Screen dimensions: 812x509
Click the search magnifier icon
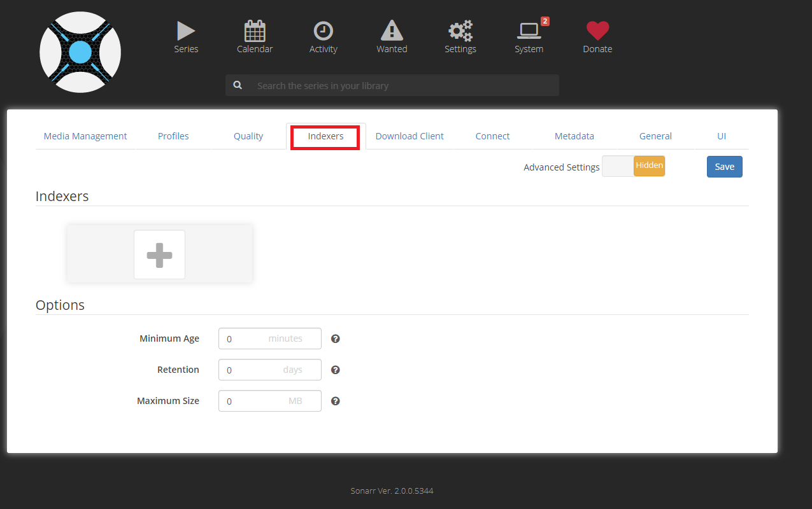tap(238, 85)
